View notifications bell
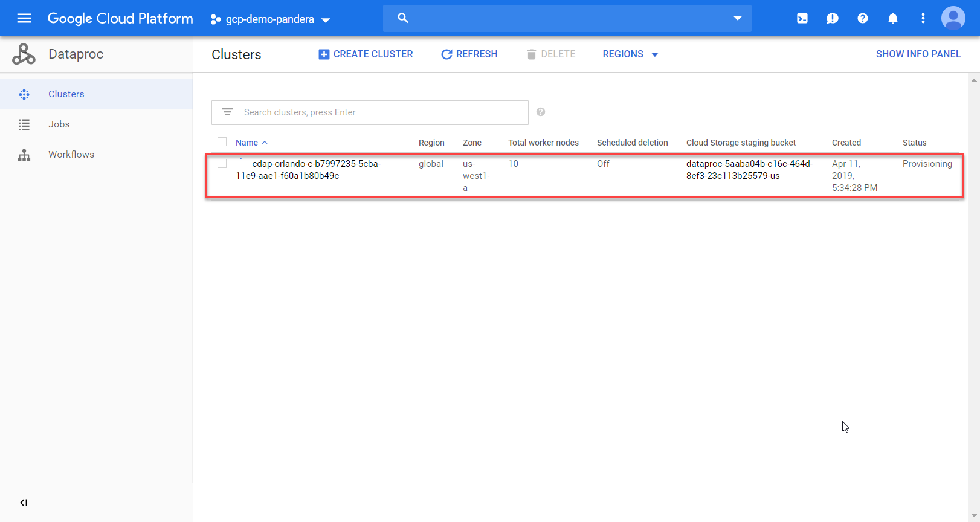The height and width of the screenshot is (522, 980). [x=892, y=19]
